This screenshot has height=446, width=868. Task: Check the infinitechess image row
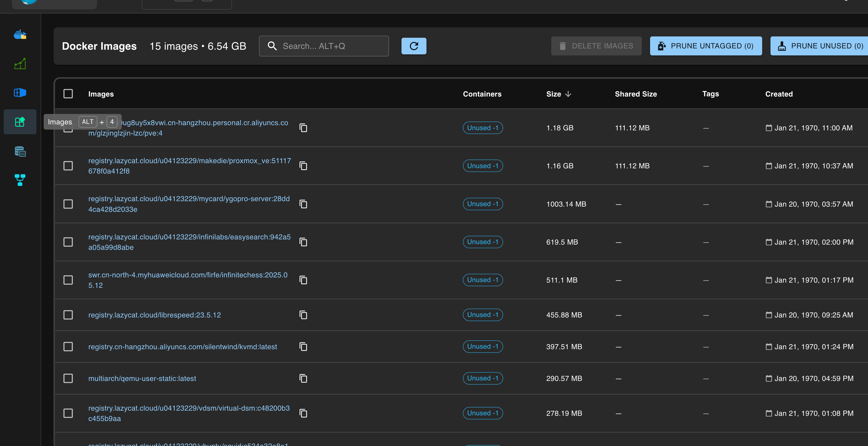(x=68, y=280)
